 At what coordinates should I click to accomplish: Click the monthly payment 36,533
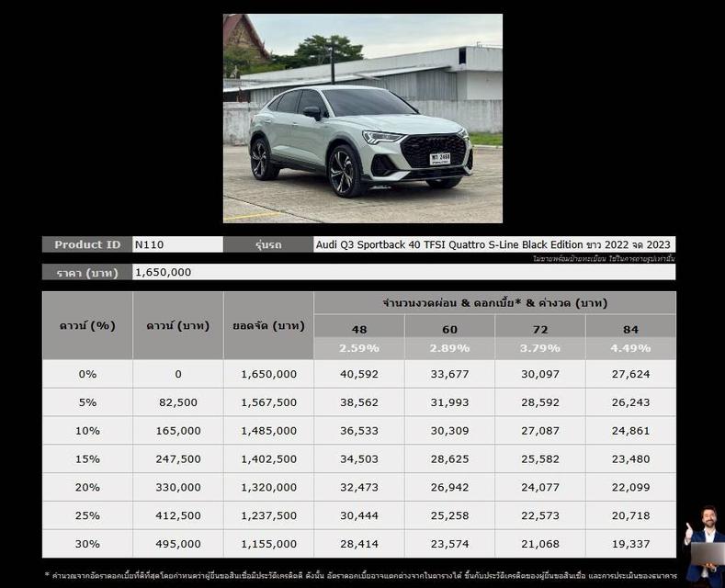[x=359, y=431]
